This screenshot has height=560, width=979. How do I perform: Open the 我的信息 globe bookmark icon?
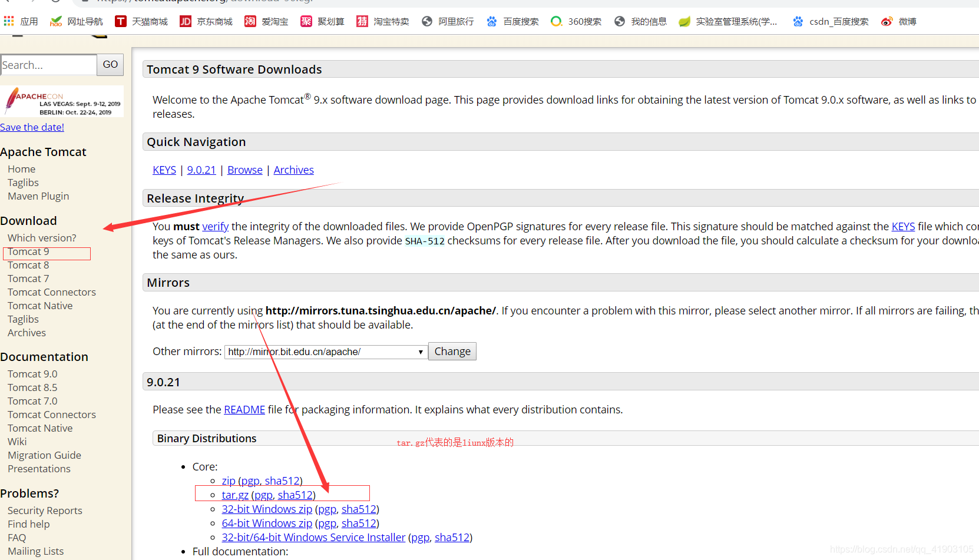[620, 21]
